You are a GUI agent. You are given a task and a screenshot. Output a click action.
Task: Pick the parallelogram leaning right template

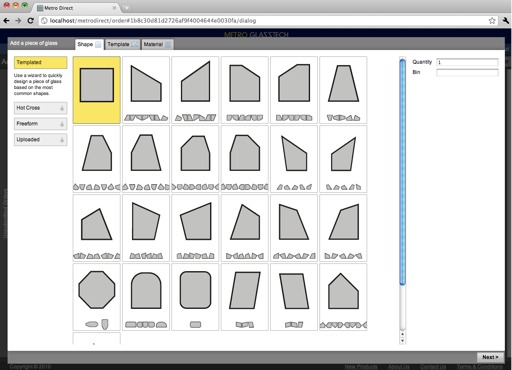245,297
